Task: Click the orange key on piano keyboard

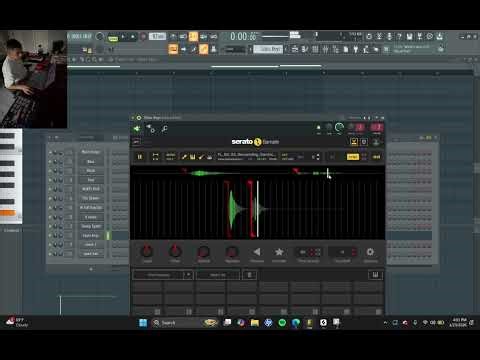Action: point(8,213)
